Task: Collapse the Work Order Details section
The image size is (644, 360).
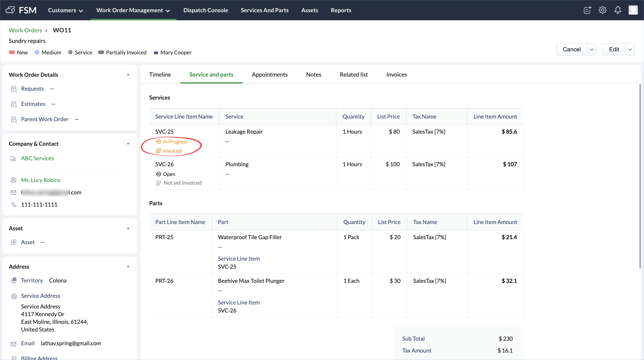Action: [128, 75]
